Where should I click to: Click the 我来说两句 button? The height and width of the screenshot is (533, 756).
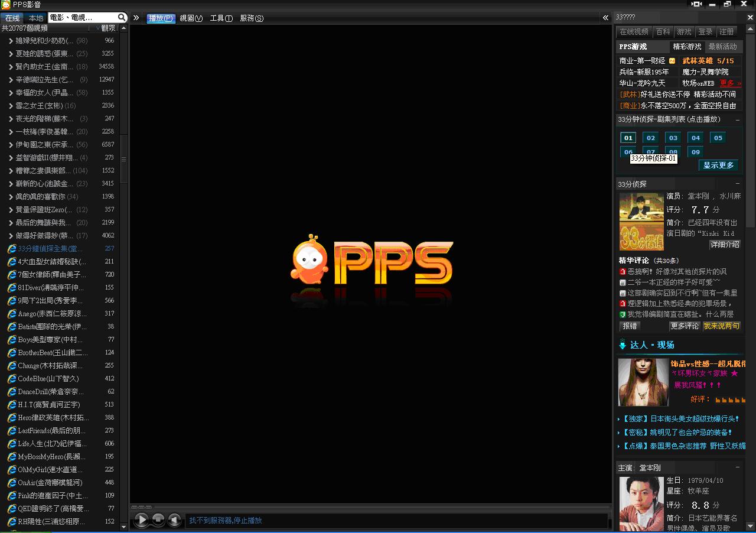(x=721, y=326)
